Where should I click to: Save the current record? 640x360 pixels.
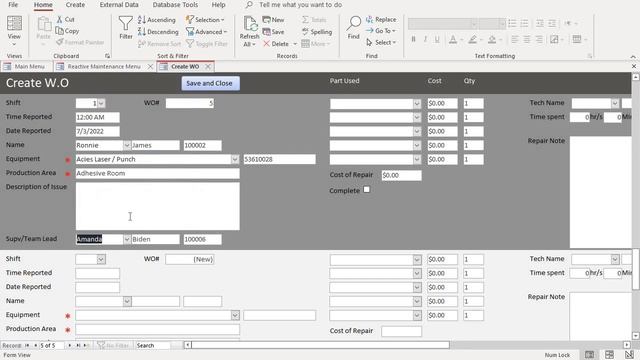[273, 31]
